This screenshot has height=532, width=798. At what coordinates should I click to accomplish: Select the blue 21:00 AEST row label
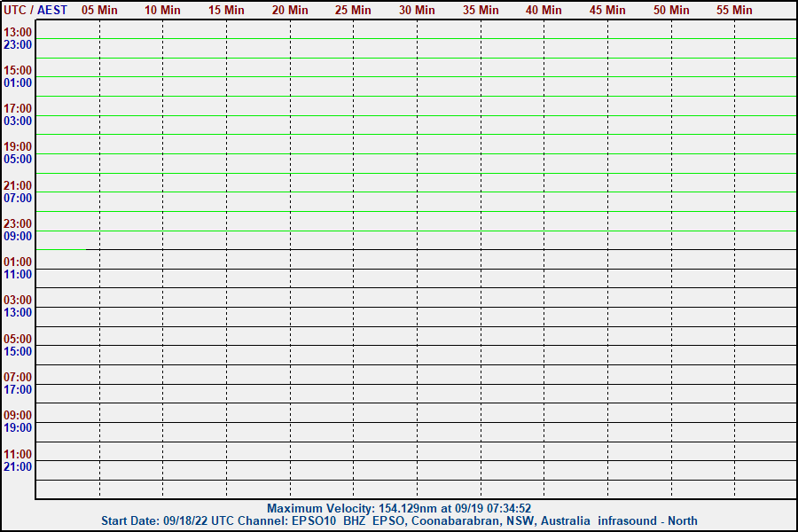[18, 466]
